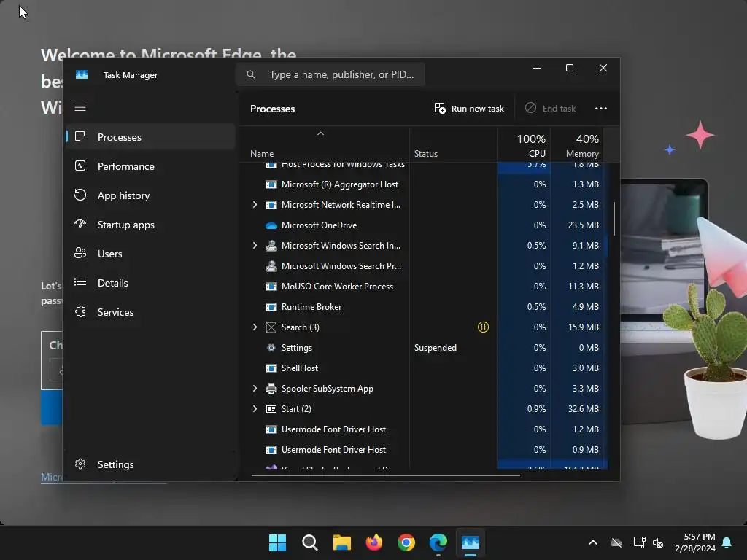Show hidden system tray icons
747x560 pixels.
(592, 542)
